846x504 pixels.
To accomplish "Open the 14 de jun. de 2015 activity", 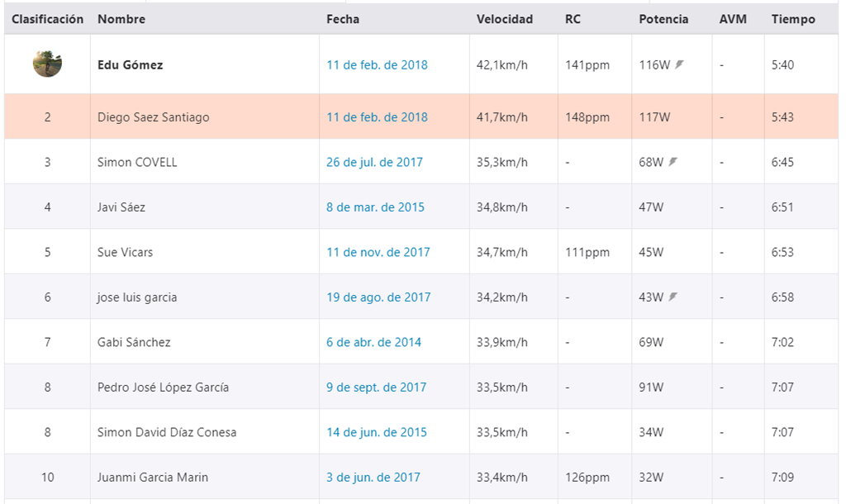I will coord(377,432).
